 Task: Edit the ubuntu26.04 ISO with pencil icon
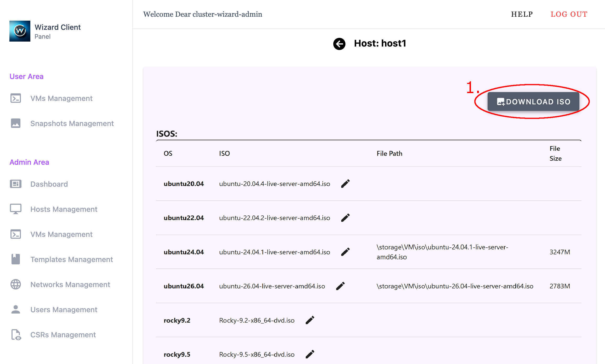point(340,286)
